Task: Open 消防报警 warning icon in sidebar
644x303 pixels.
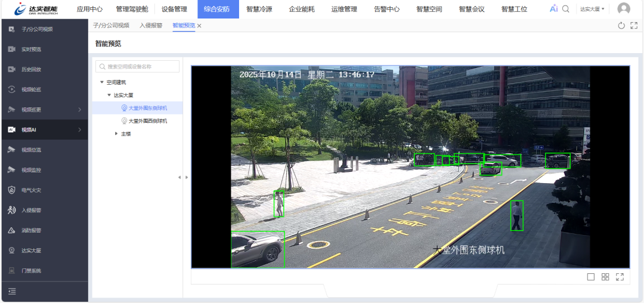Action: pyautogui.click(x=11, y=230)
